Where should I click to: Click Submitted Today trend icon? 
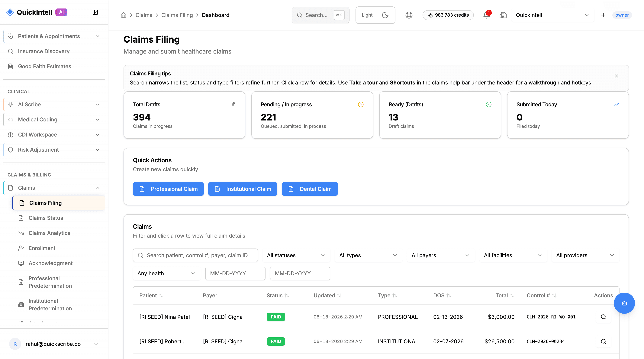pyautogui.click(x=617, y=104)
